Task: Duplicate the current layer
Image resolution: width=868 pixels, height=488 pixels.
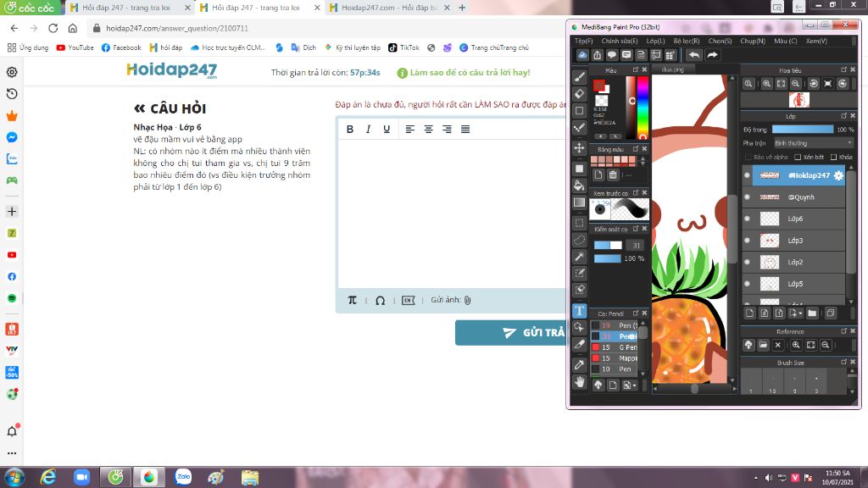Action: pos(831,313)
